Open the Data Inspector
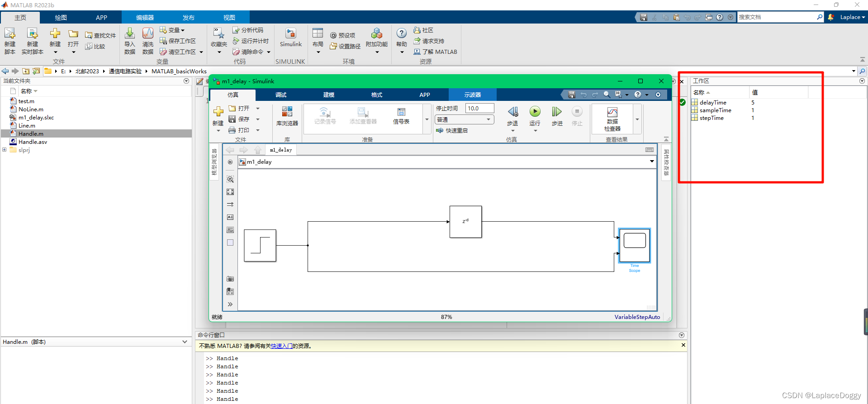Screen dimensions: 868x404 (612, 119)
